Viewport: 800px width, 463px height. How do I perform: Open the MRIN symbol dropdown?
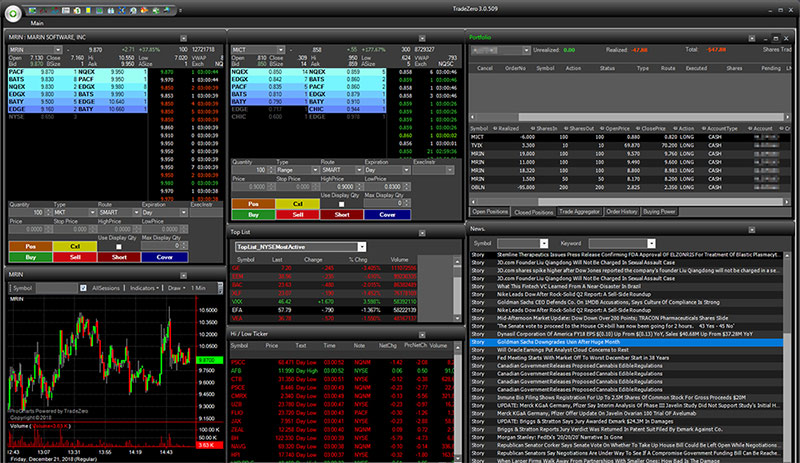[58, 50]
